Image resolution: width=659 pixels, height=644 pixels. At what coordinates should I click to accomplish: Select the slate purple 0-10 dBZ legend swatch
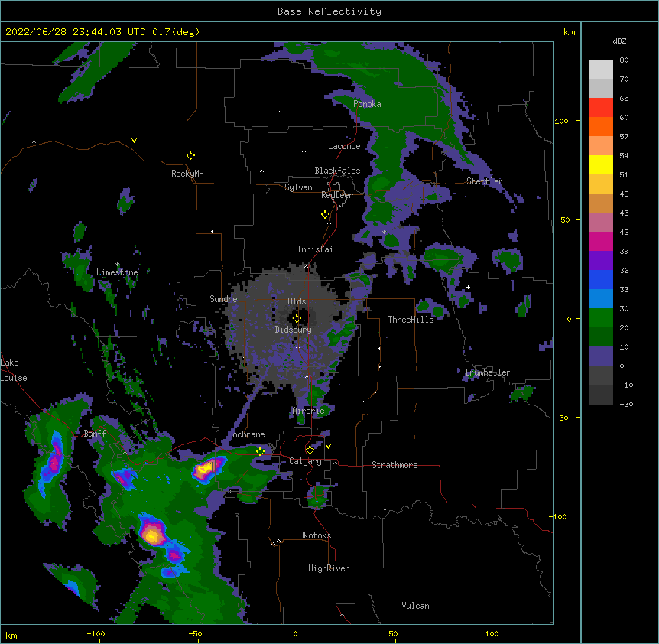601,356
